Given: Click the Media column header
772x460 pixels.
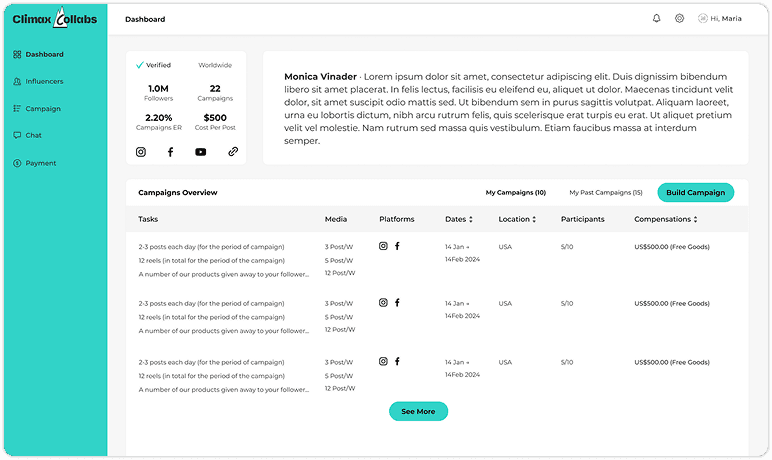Looking at the screenshot, I should 336,219.
